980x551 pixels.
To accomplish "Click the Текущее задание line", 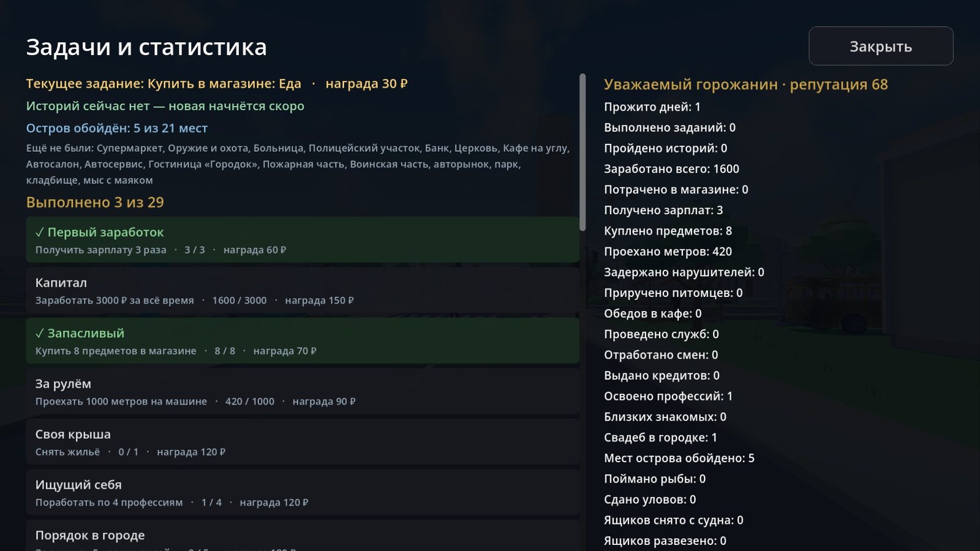I will [217, 83].
